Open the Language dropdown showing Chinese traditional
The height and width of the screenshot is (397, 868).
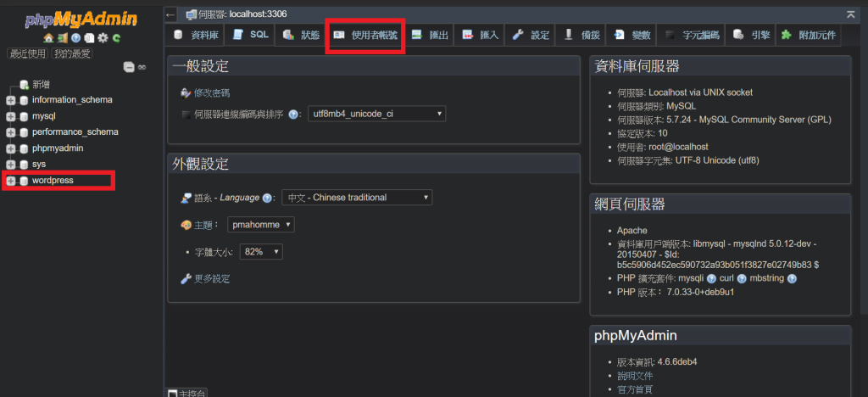357,198
